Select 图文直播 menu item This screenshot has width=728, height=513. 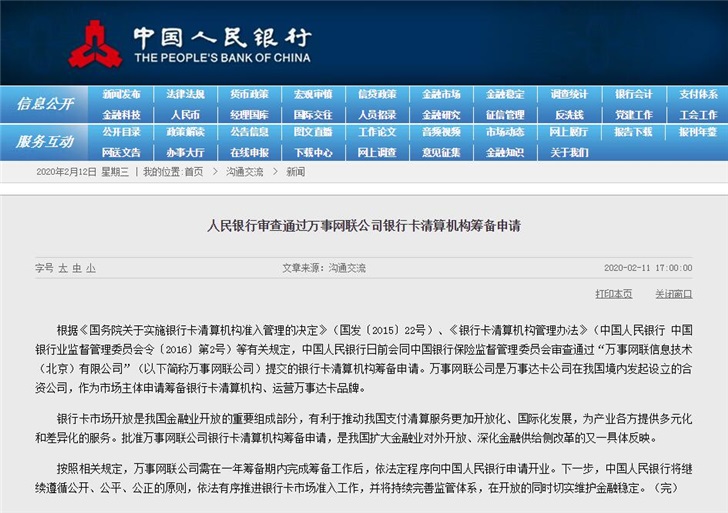313,132
